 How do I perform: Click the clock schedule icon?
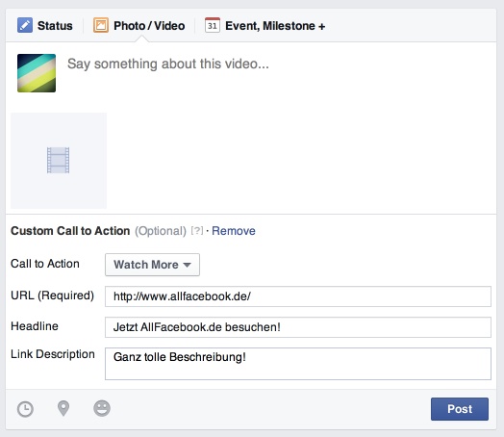point(25,409)
